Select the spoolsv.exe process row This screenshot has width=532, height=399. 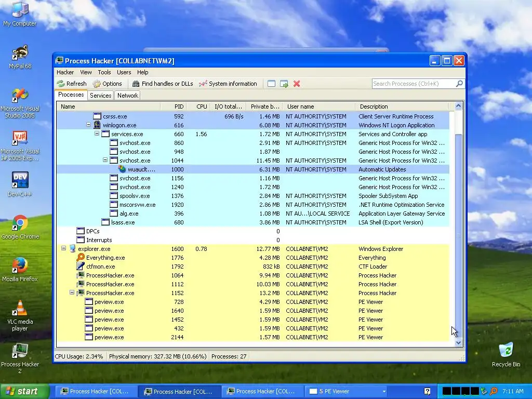point(253,196)
